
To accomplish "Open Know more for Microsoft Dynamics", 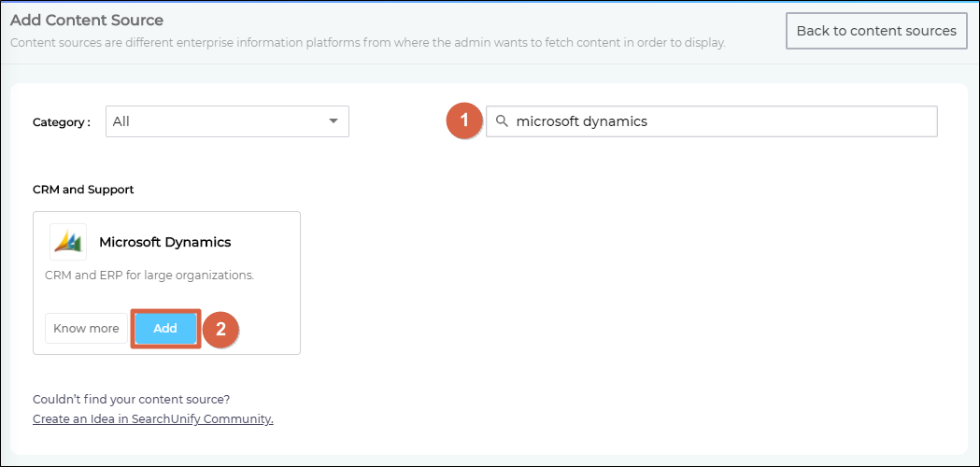I will pos(86,329).
